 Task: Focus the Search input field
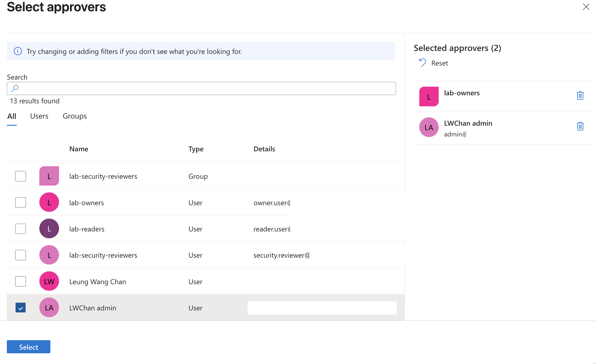tap(201, 88)
